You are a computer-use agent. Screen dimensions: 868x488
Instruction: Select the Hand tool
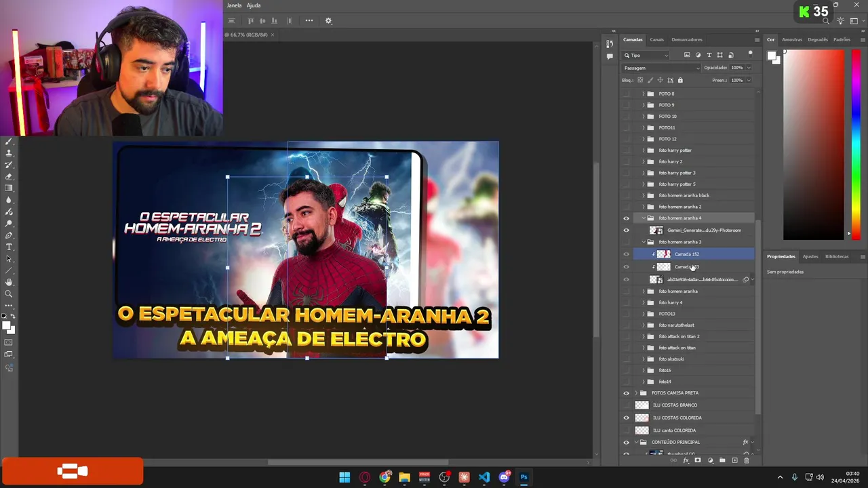pos(9,282)
